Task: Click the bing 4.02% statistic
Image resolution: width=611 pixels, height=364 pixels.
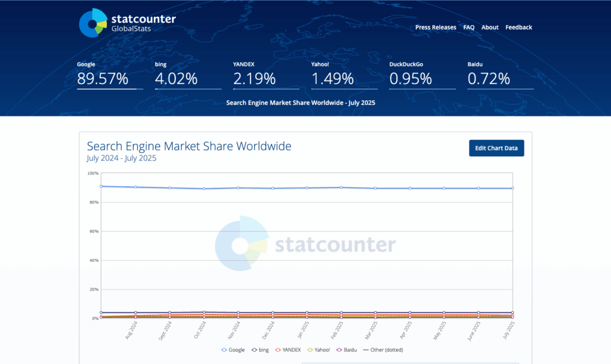Action: coord(188,75)
